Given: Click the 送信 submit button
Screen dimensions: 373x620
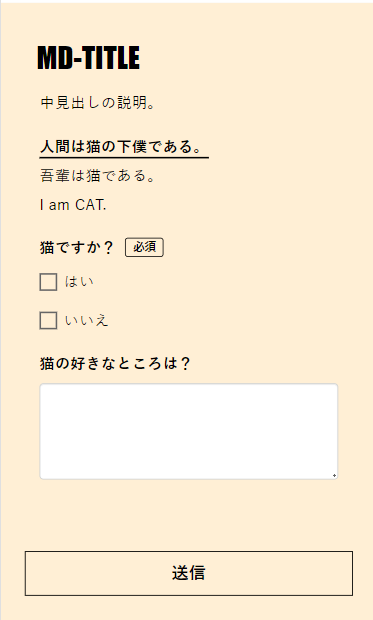Looking at the screenshot, I should [189, 573].
